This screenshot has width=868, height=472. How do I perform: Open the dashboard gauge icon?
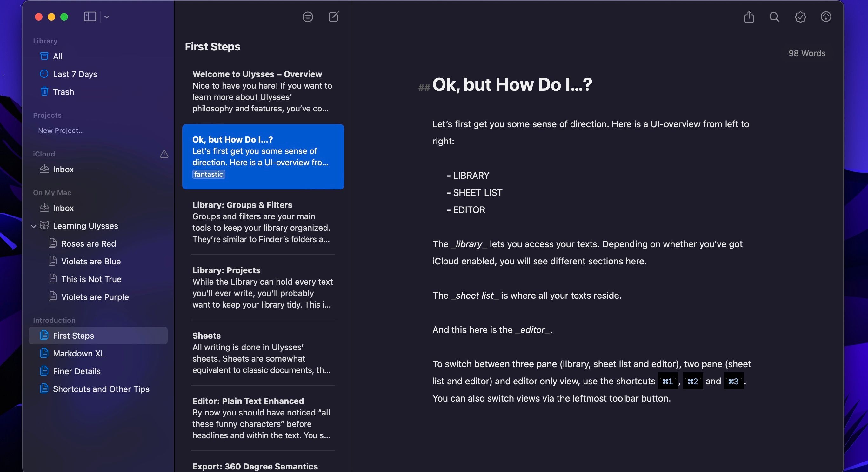[x=826, y=17]
